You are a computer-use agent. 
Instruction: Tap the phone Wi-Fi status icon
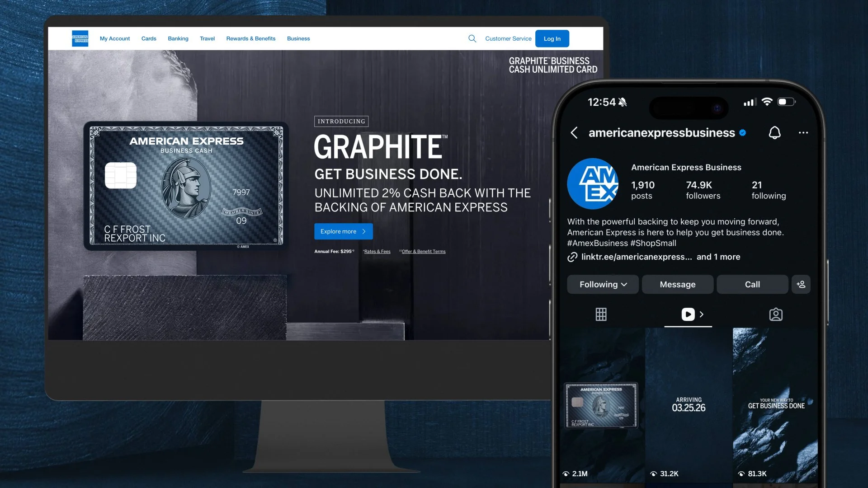coord(767,102)
